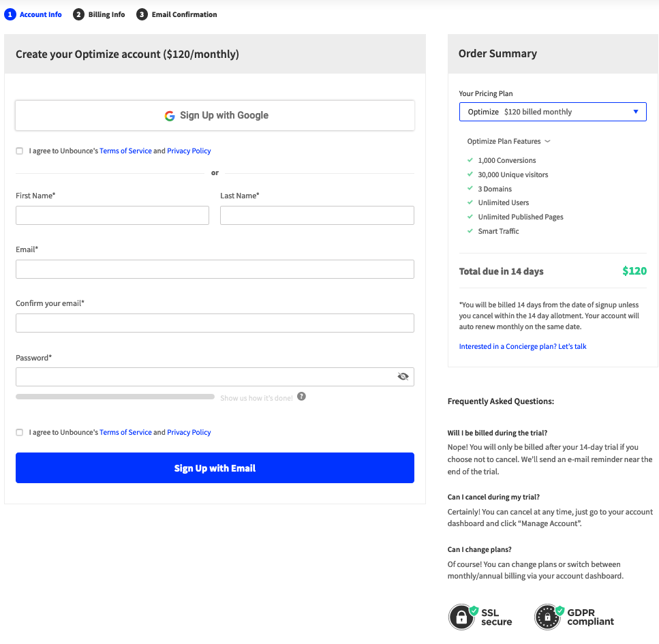
Task: Open the pricing plan dropdown
Action: [x=553, y=112]
